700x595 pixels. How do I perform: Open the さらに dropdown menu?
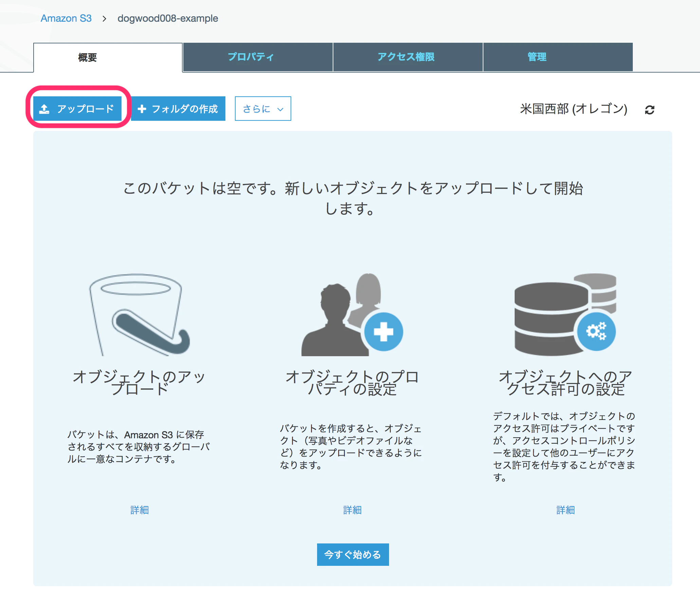click(x=263, y=109)
